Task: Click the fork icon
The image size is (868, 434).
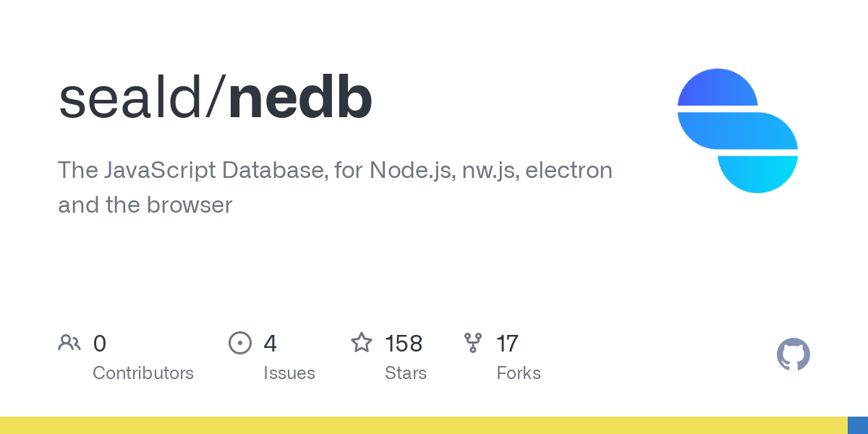Action: [x=473, y=343]
